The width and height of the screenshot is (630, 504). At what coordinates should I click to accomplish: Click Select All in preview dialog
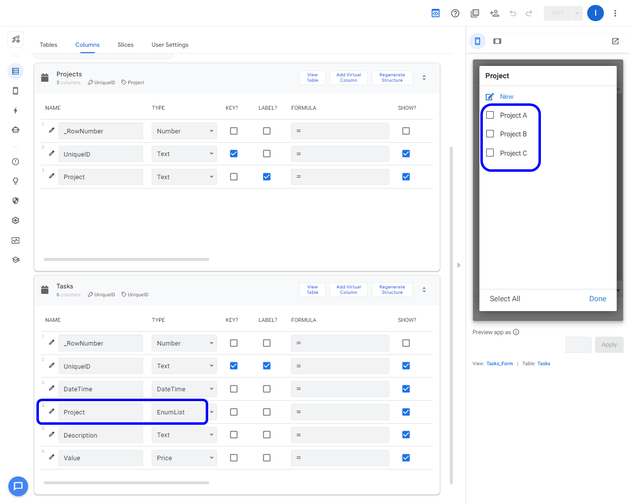pyautogui.click(x=505, y=299)
